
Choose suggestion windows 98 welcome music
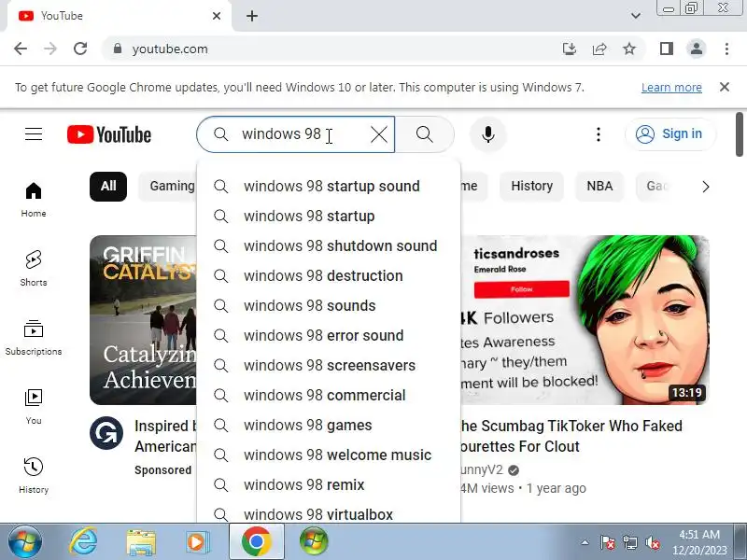(329, 455)
